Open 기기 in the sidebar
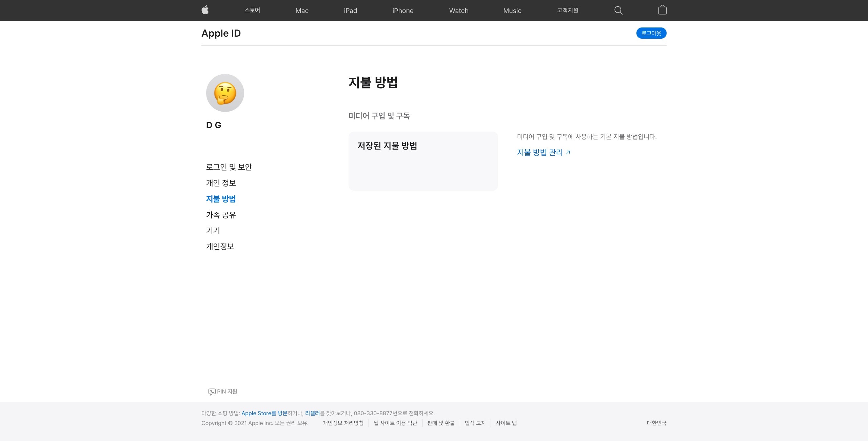This screenshot has height=441, width=868. [x=213, y=231]
